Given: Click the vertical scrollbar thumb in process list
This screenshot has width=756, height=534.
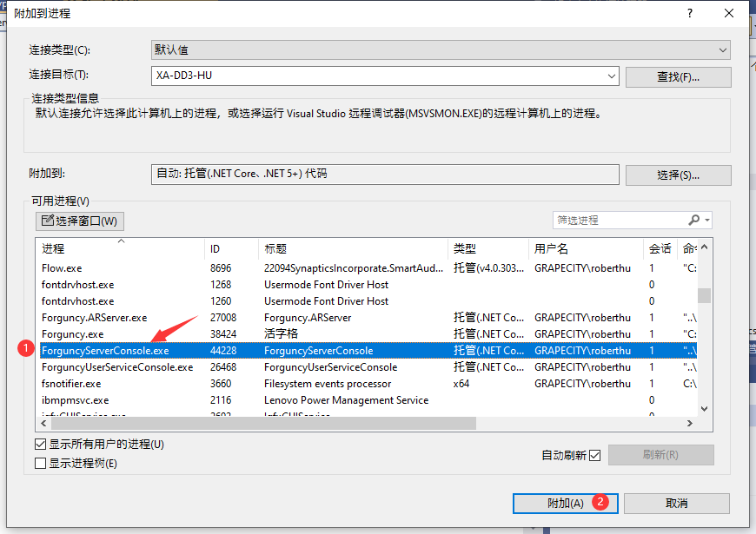Looking at the screenshot, I should [705, 295].
